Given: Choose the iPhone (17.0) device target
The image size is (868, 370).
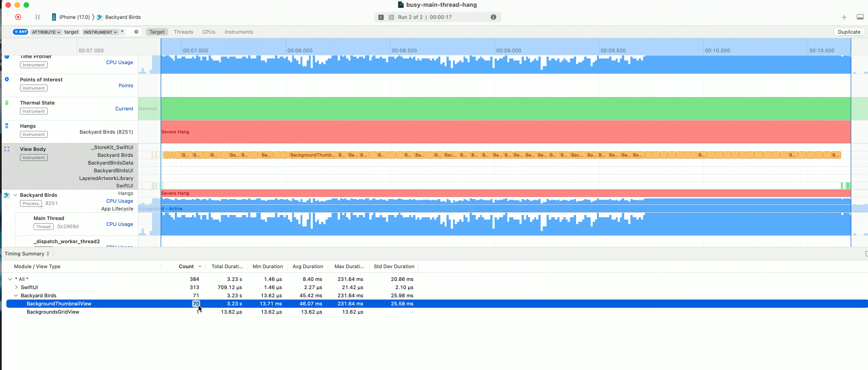Looking at the screenshot, I should [71, 17].
